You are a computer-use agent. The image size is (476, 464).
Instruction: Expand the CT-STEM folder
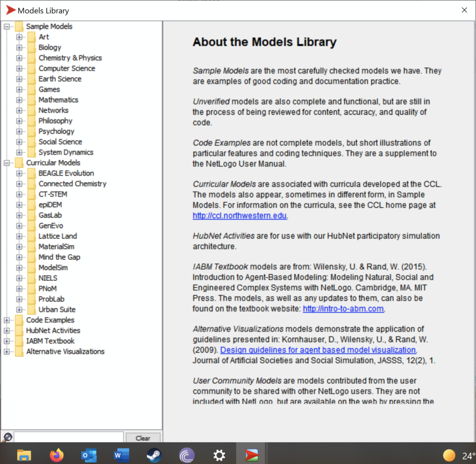point(19,195)
